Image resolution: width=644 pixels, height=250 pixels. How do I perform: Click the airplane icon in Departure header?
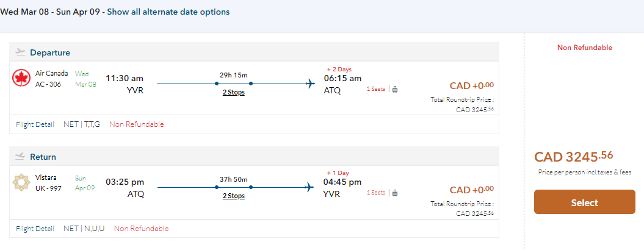click(x=21, y=52)
